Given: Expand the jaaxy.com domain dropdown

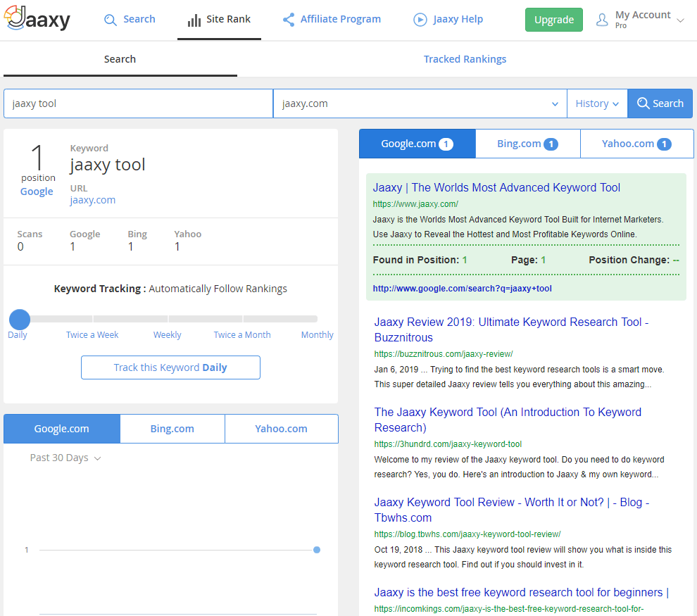Looking at the screenshot, I should [x=555, y=104].
